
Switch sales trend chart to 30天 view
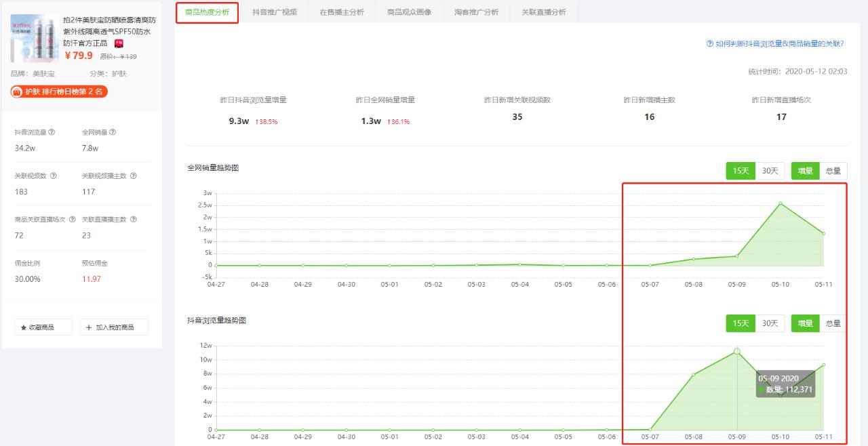pyautogui.click(x=770, y=171)
